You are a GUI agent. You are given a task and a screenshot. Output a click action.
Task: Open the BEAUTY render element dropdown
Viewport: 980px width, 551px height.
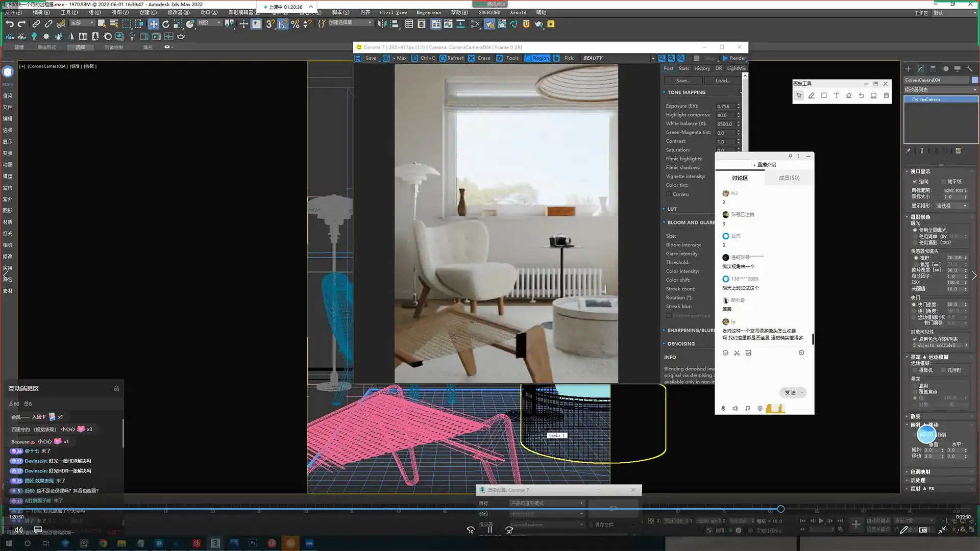point(653,58)
